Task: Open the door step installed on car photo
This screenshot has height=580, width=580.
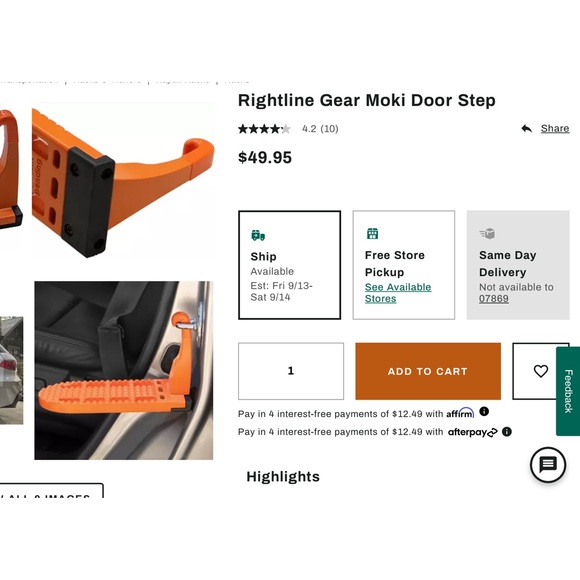Action: click(124, 370)
